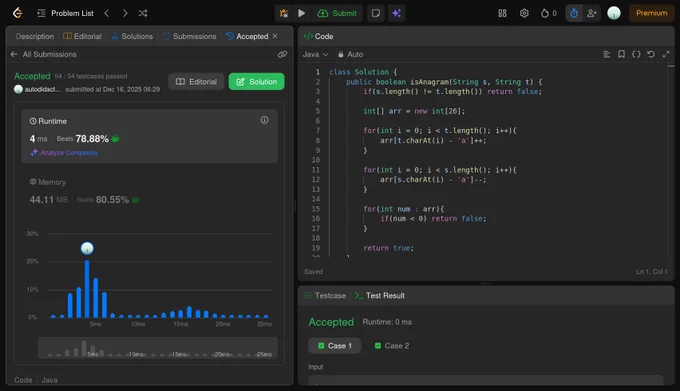This screenshot has width=680, height=391.
Task: Open the Editorial button in the submission header
Action: click(196, 81)
